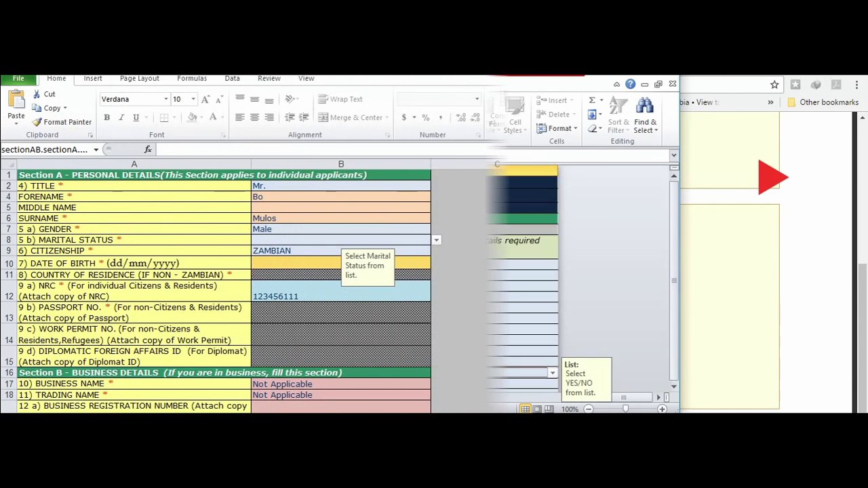Screen dimensions: 868x488
Task: Open Other bookmarks folder in Chrome
Action: point(823,102)
